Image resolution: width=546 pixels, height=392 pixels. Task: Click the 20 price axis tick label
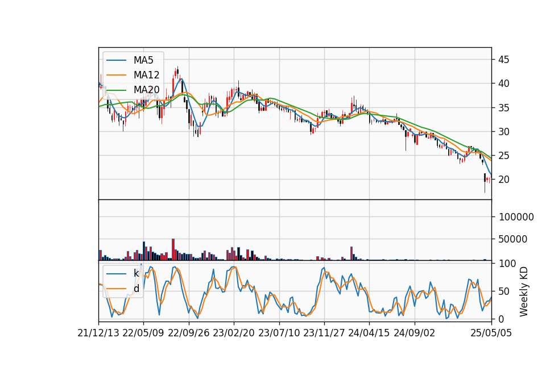(x=503, y=180)
